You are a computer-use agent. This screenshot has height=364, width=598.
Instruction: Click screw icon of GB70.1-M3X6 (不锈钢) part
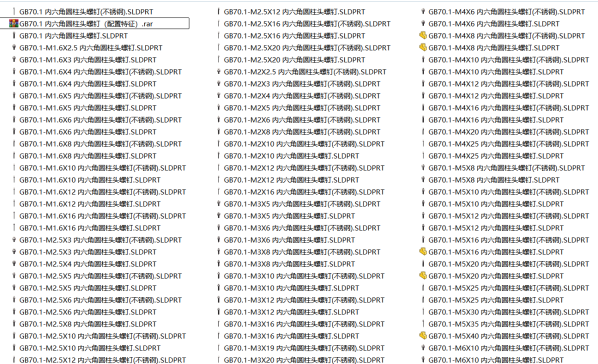[x=219, y=228]
